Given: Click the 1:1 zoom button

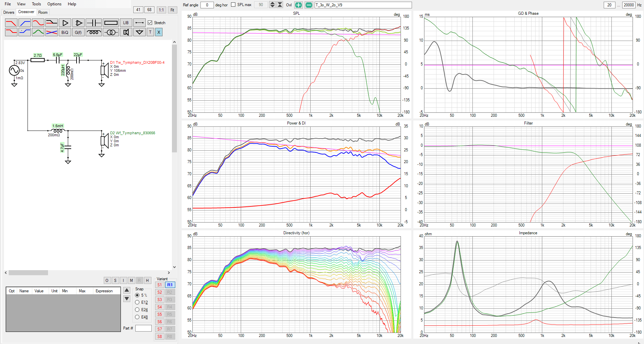Looking at the screenshot, I should (x=162, y=10).
